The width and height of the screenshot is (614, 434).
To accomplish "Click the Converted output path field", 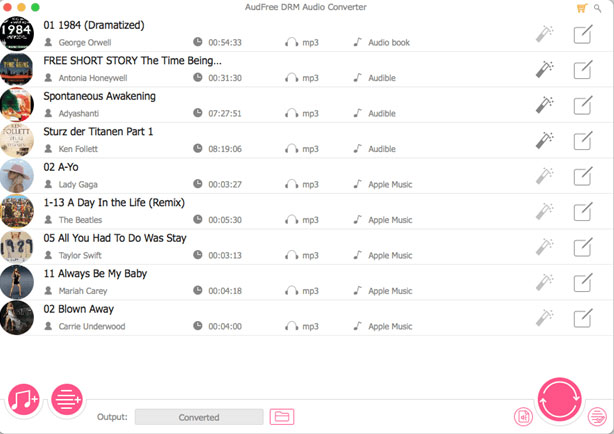I will click(199, 417).
